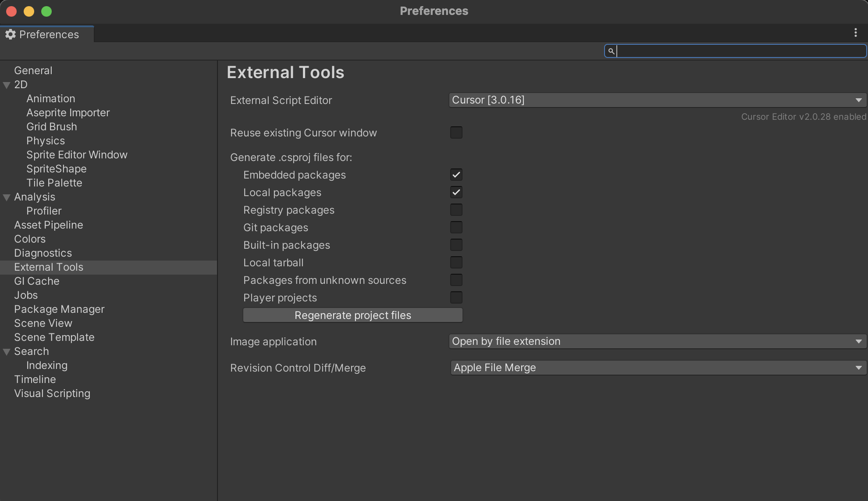
Task: Select the Preferences tab
Action: point(47,34)
